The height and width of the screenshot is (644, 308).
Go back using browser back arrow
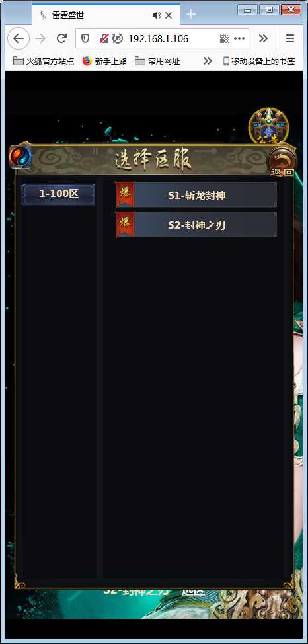[x=19, y=38]
